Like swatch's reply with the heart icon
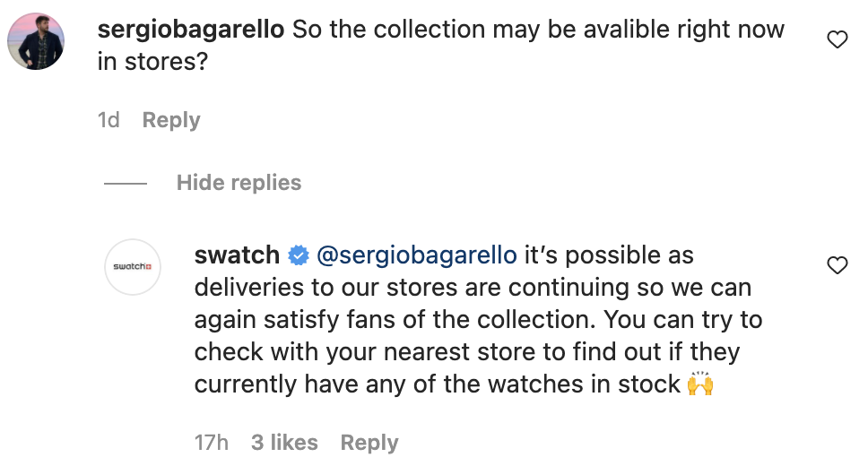The height and width of the screenshot is (466, 868). tap(837, 265)
